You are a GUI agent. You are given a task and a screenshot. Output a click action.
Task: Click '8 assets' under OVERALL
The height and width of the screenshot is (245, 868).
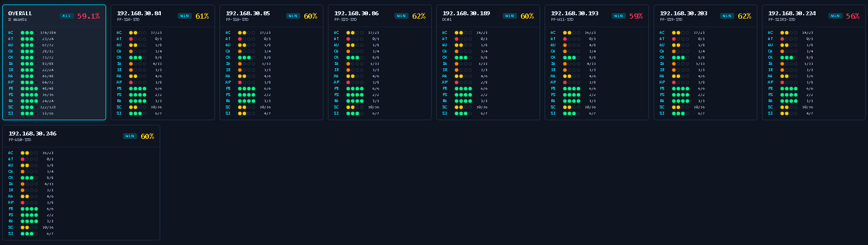pyautogui.click(x=17, y=20)
